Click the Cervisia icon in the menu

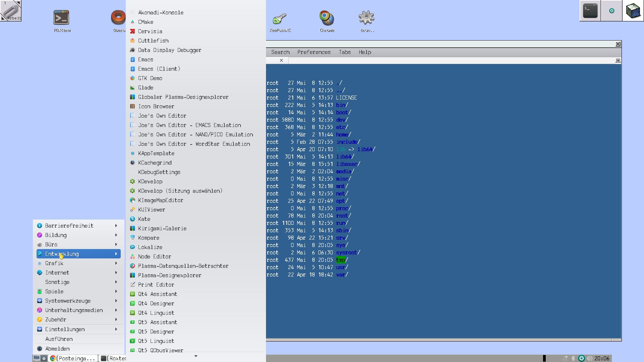(x=132, y=31)
